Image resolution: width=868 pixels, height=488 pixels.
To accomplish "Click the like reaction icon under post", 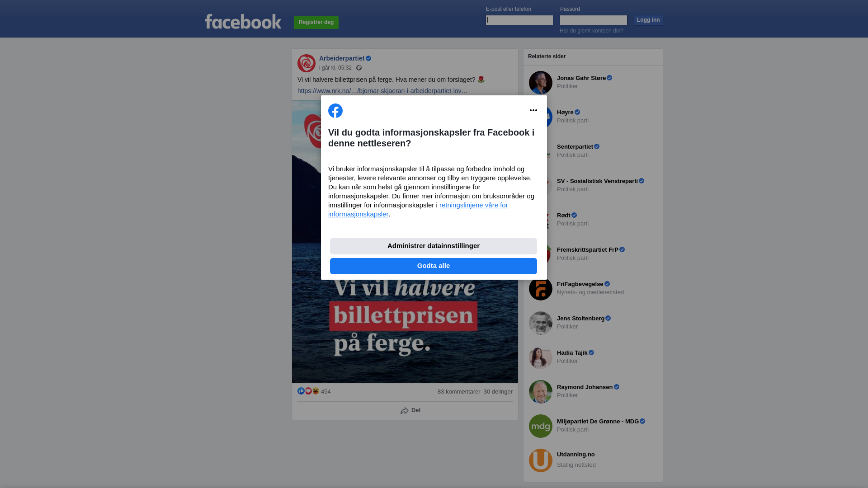I will pyautogui.click(x=301, y=391).
